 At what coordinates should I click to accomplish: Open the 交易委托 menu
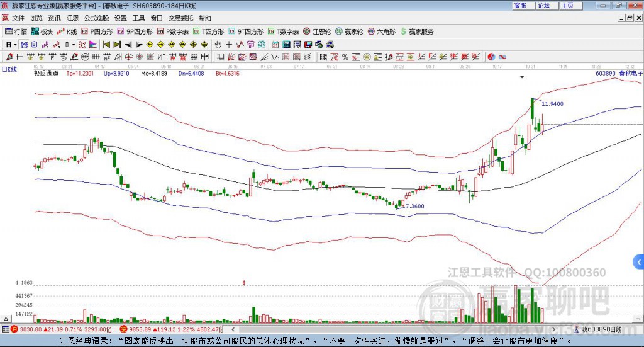(180, 18)
